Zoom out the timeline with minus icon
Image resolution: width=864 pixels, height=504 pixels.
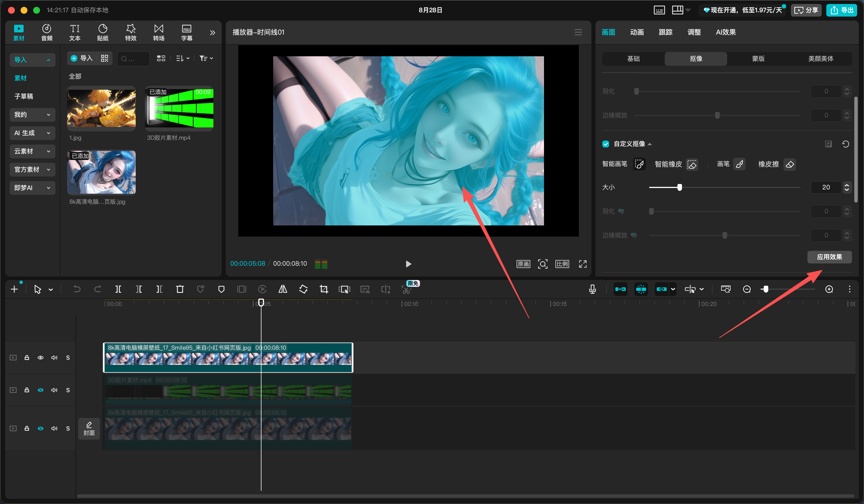(x=747, y=289)
